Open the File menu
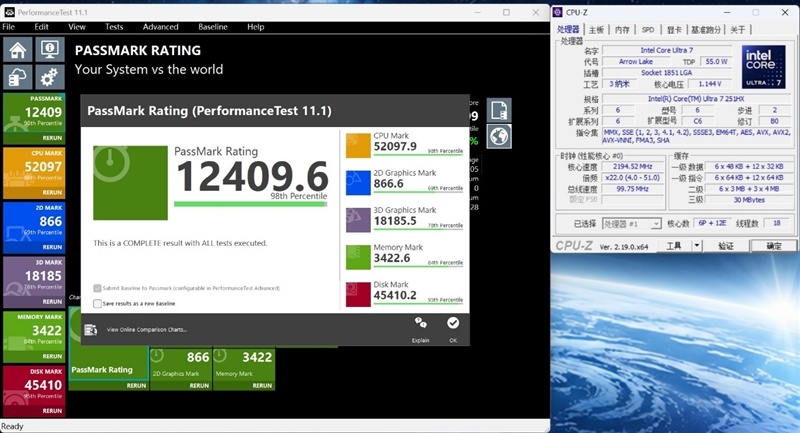Screen dimensions: 800x433 [9, 27]
